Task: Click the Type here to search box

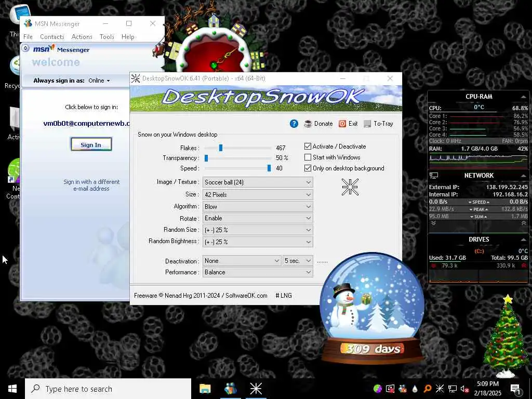Action: (x=108, y=389)
